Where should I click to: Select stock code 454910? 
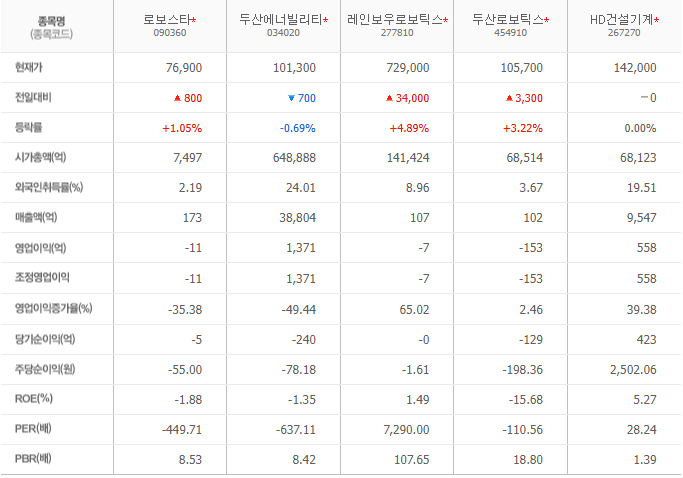pos(511,33)
